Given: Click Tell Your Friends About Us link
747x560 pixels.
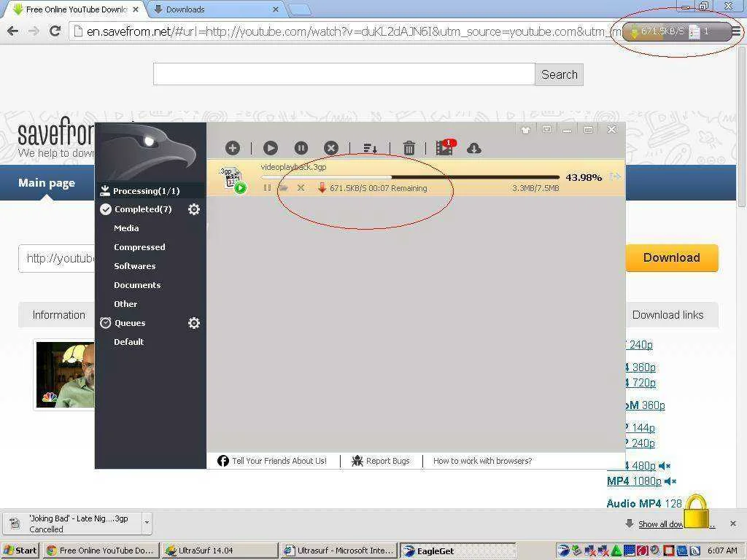Looking at the screenshot, I should click(279, 461).
